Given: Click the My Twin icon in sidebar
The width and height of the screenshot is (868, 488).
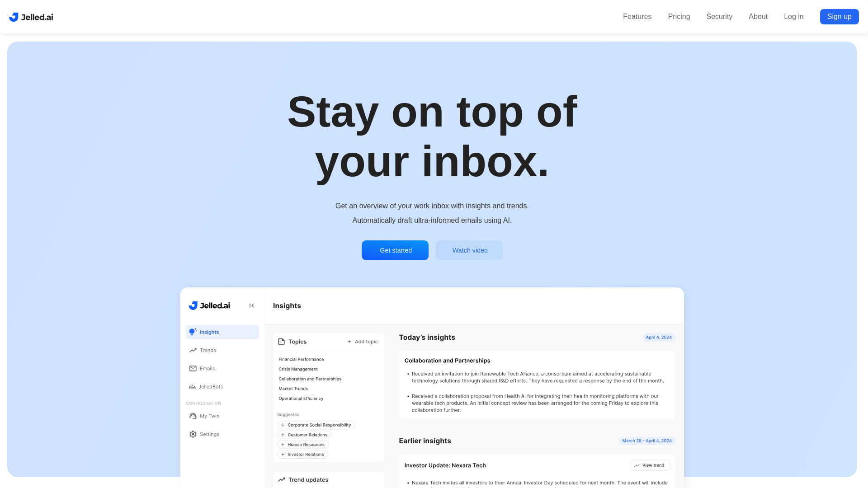Looking at the screenshot, I should pyautogui.click(x=193, y=415).
